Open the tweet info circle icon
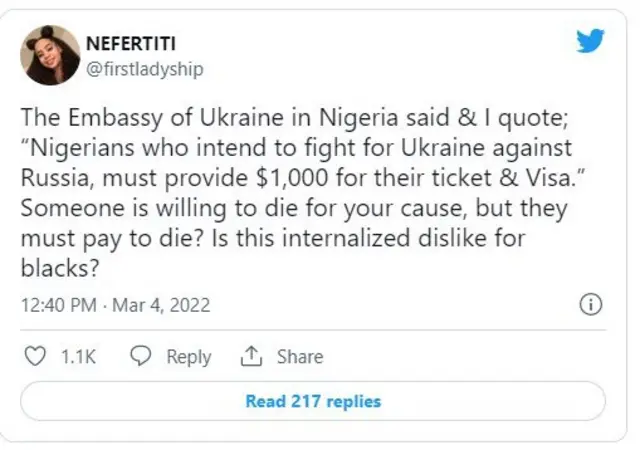 point(591,305)
